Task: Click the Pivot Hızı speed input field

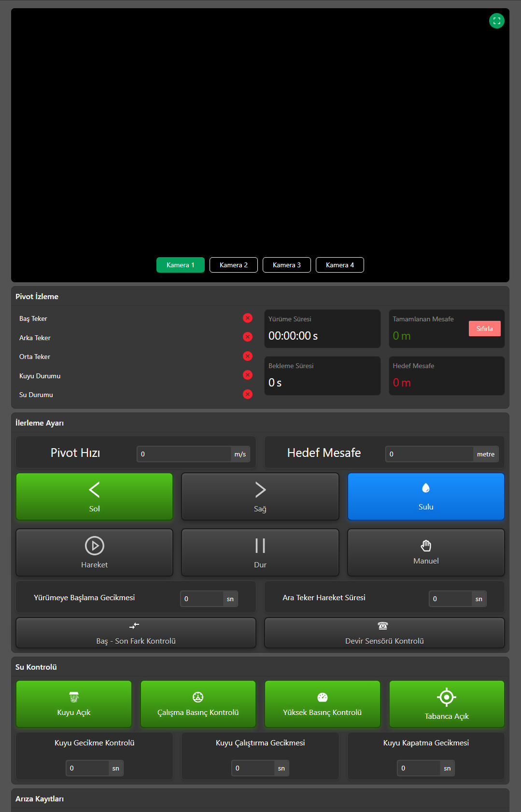Action: coord(184,454)
